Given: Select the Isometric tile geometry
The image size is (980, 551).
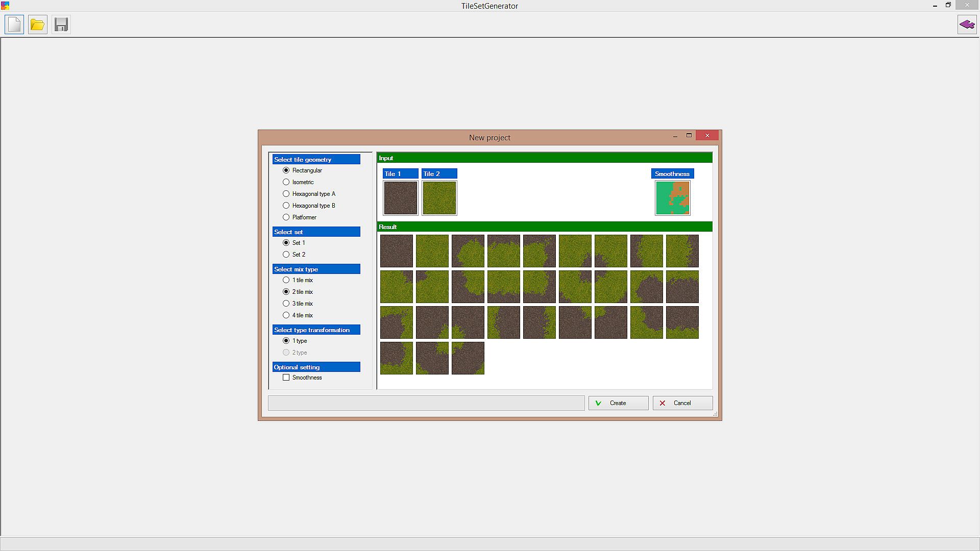Looking at the screenshot, I should (x=286, y=182).
